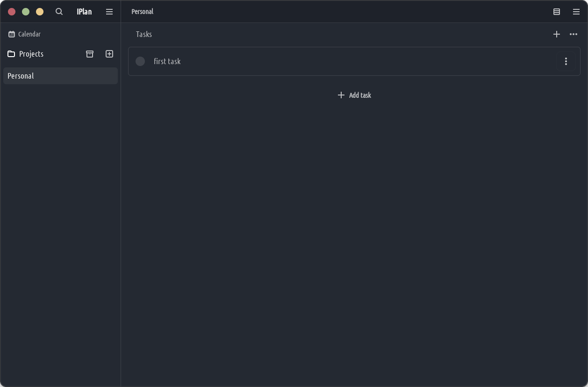Show archived projects via archive box icon
588x387 pixels.
click(90, 54)
